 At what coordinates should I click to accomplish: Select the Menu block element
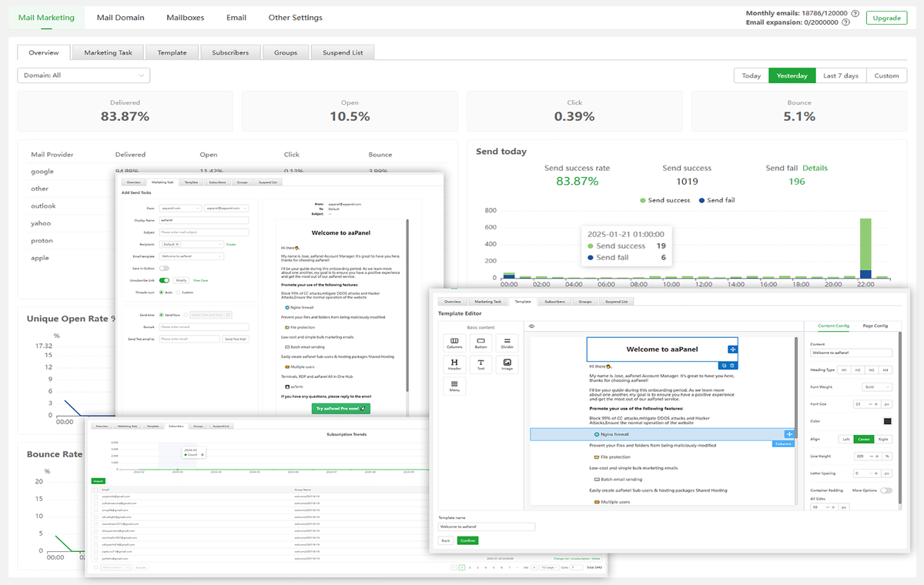coord(454,386)
